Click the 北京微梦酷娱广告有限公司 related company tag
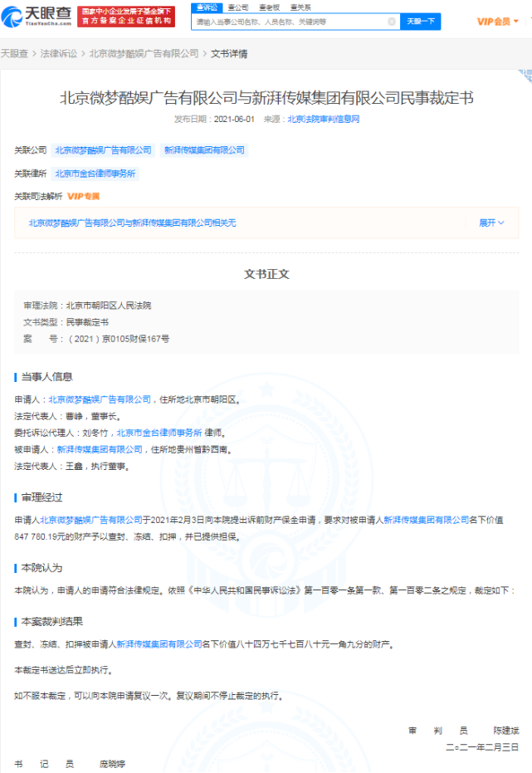The image size is (532, 773). (104, 150)
